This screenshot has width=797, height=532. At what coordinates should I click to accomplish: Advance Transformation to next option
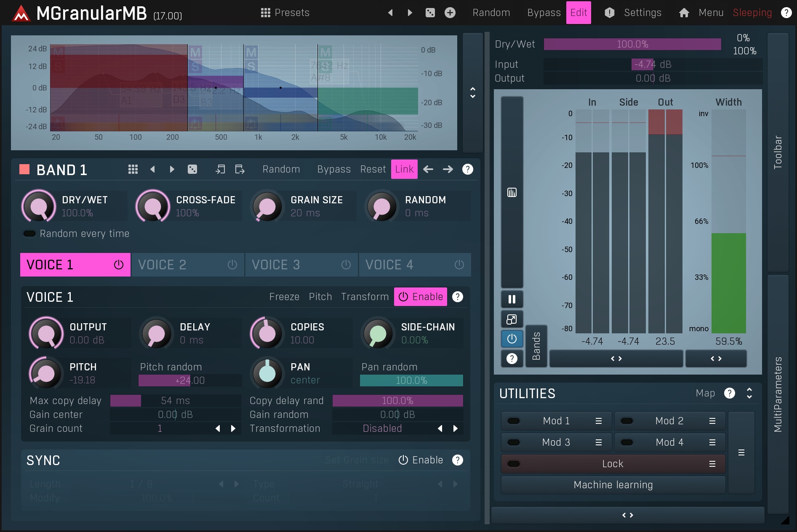pyautogui.click(x=455, y=428)
